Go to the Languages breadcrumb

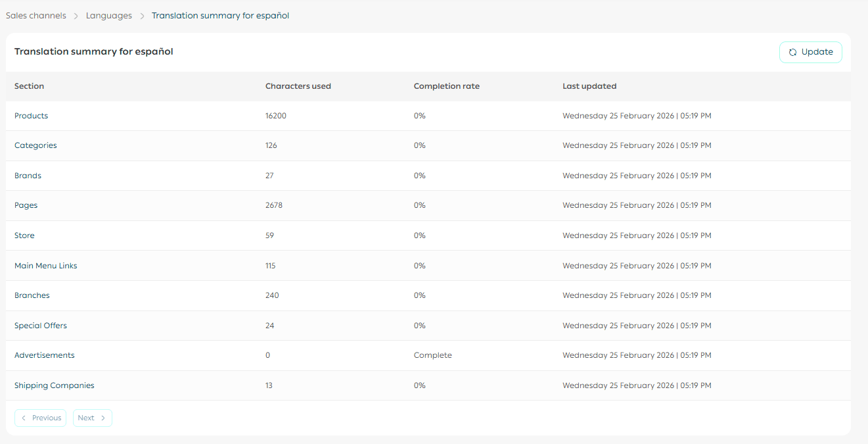click(x=108, y=16)
